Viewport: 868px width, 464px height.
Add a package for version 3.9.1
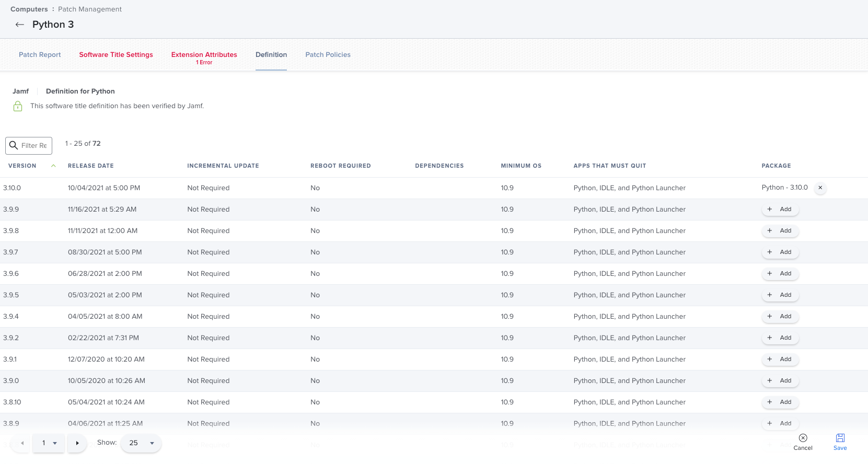click(780, 359)
